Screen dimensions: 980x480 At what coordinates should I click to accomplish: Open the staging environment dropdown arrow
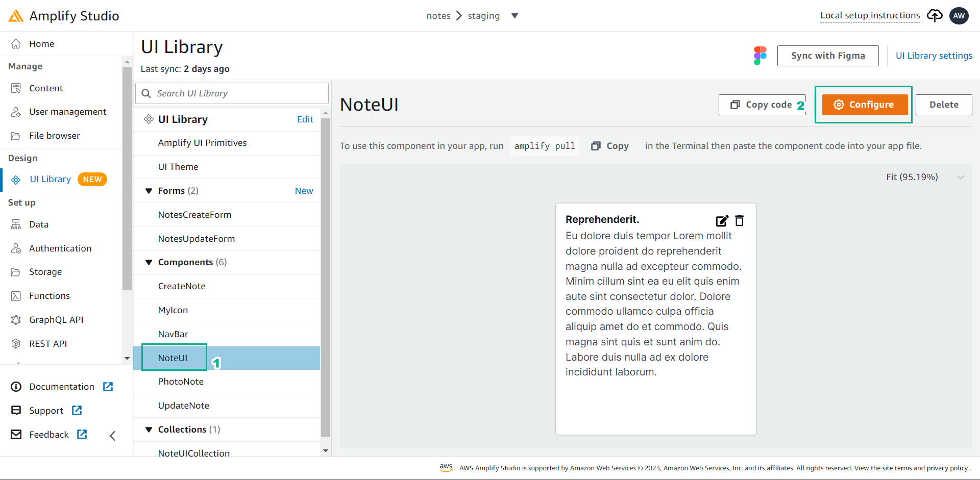(x=514, y=16)
